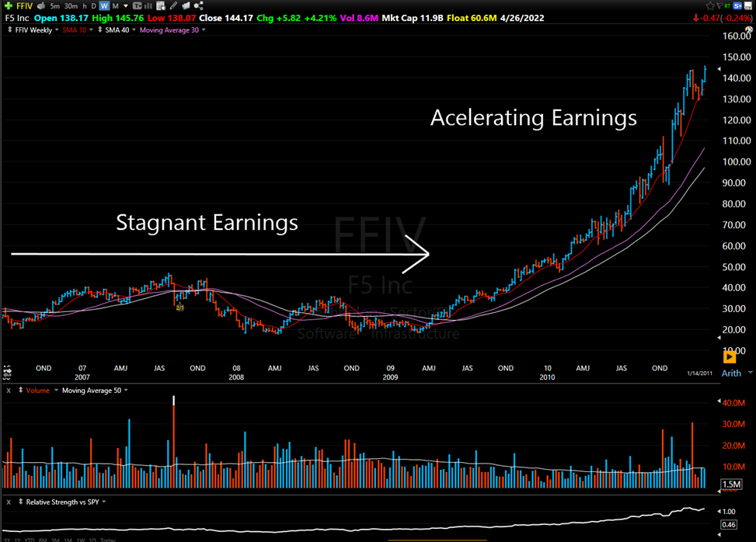Click the cube icon beside the FFIV symbol
This screenshot has height=542, width=756.
tap(40, 5)
